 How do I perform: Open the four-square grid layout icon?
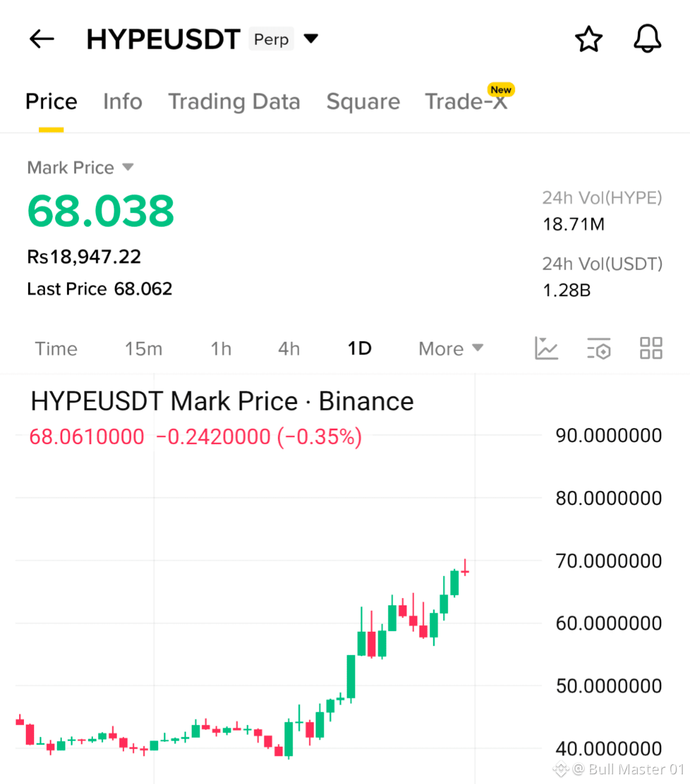coord(651,348)
